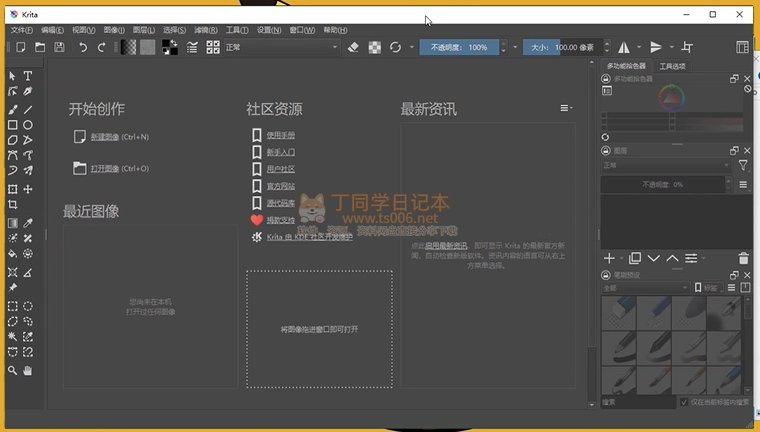Viewport: 760px width, 432px height.
Task: Open the 文件(F) menu
Action: 22,30
